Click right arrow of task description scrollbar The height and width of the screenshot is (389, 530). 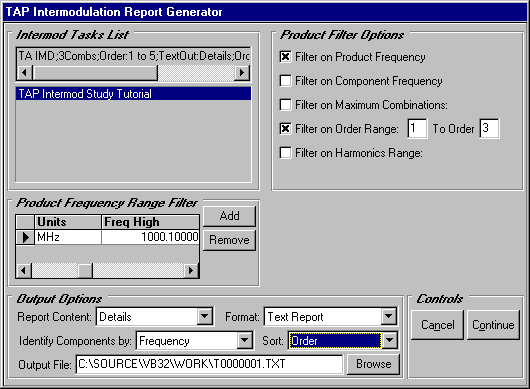242,73
